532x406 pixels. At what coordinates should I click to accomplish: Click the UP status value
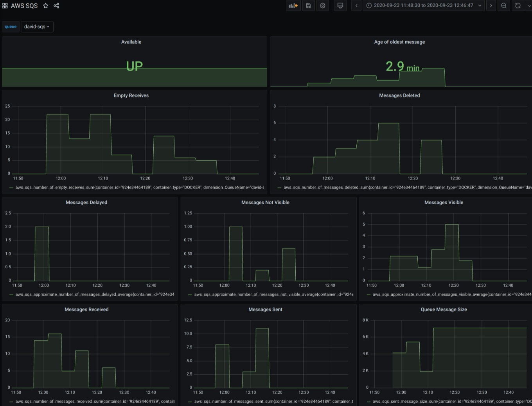(x=134, y=66)
